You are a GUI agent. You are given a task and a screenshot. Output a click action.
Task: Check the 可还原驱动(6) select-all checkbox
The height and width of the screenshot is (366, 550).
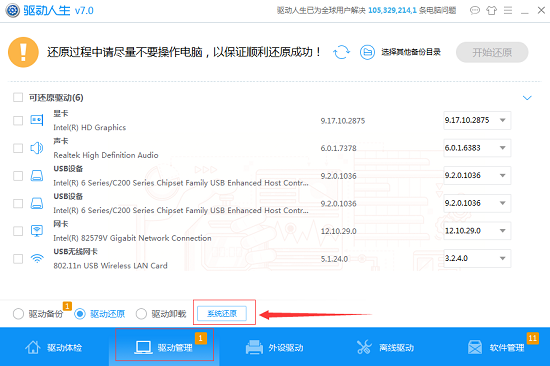tap(18, 97)
